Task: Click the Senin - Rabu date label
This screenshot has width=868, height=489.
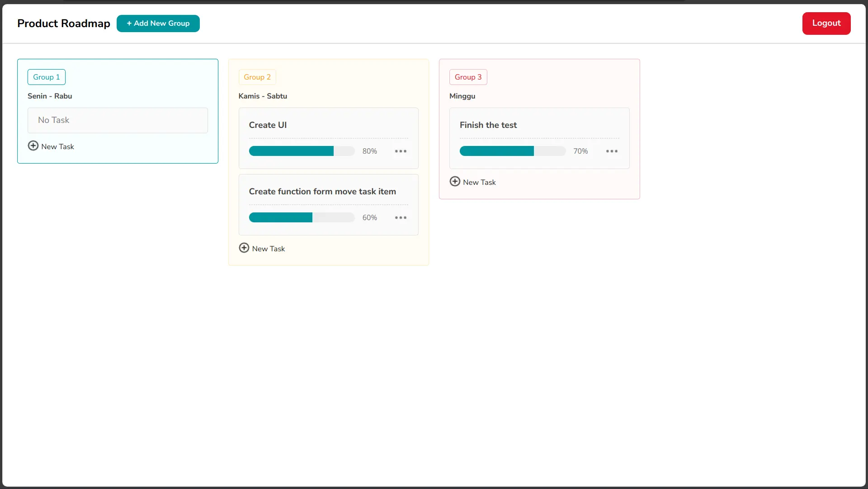Action: [x=49, y=96]
